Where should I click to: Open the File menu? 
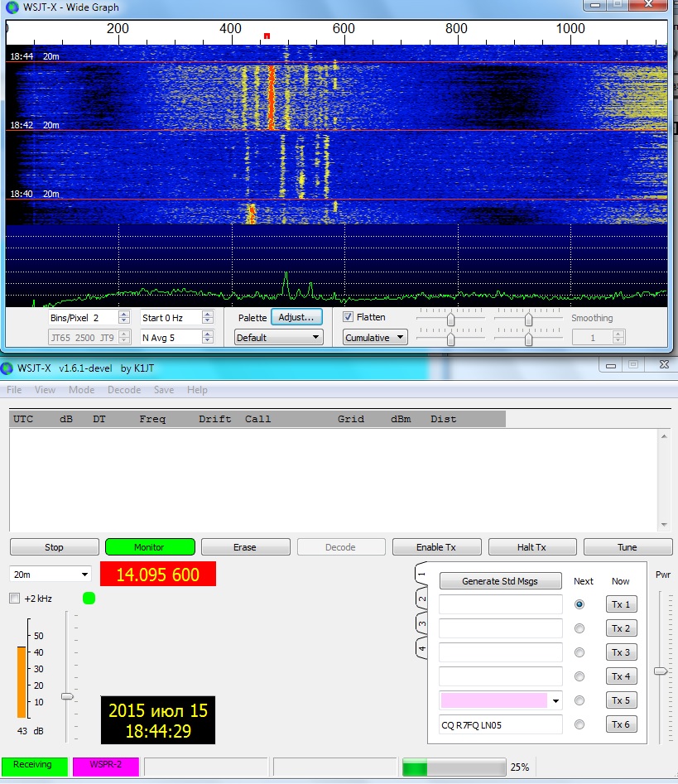(14, 390)
